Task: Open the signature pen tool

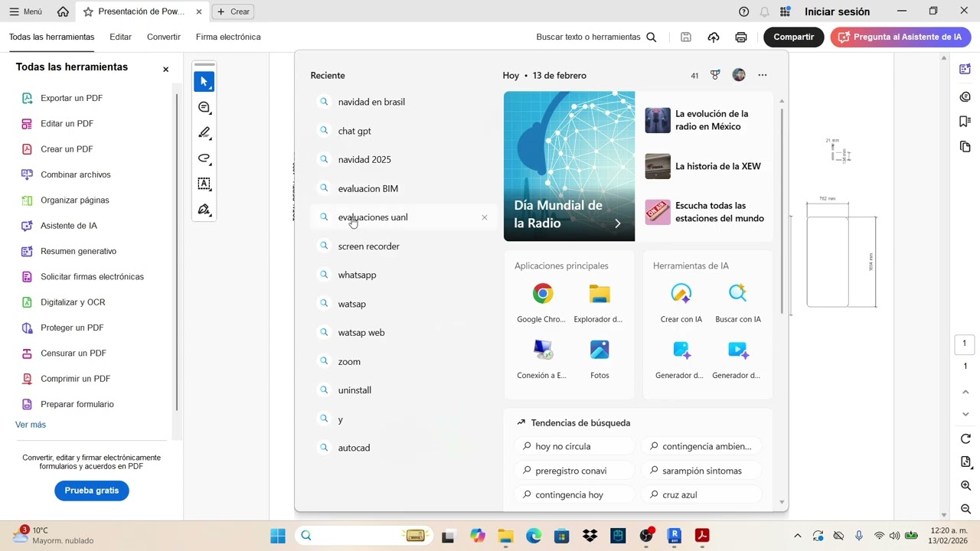Action: coord(204,209)
